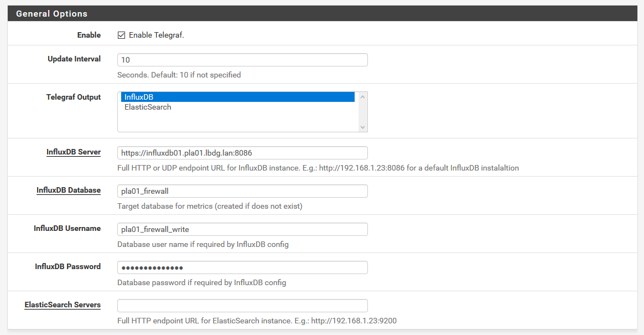This screenshot has width=644, height=335.
Task: Click the ElasticSearch Servers label
Action: (63, 305)
